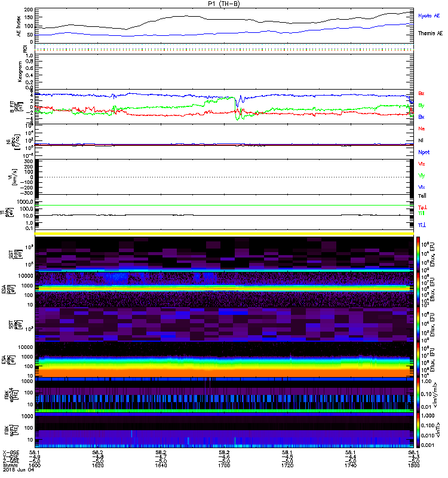This screenshot has width=448, height=478.
Task: Click the 1800 time tick label
Action: tap(413, 465)
